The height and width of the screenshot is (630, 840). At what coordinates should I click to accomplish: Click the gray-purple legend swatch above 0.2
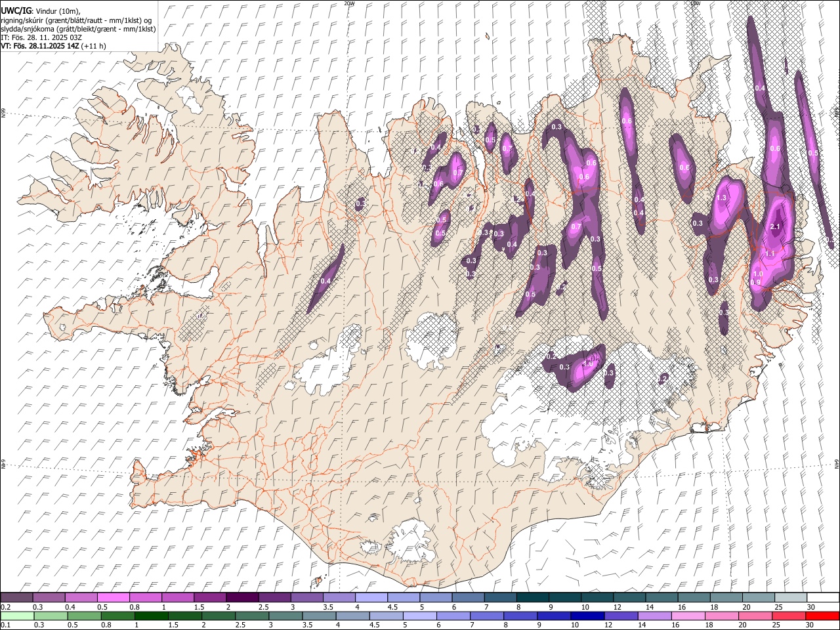coord(16,597)
